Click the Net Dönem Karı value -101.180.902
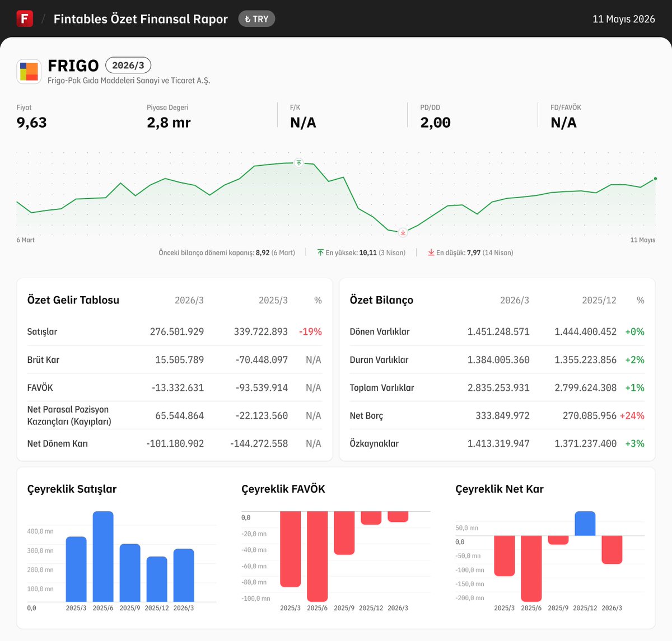The image size is (672, 641). [x=175, y=444]
